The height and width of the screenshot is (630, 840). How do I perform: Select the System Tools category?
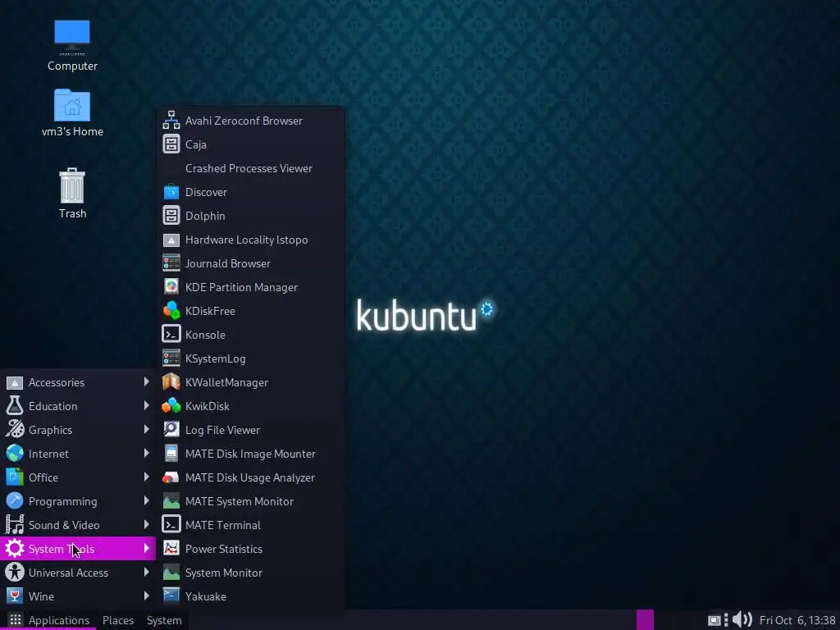pos(78,548)
